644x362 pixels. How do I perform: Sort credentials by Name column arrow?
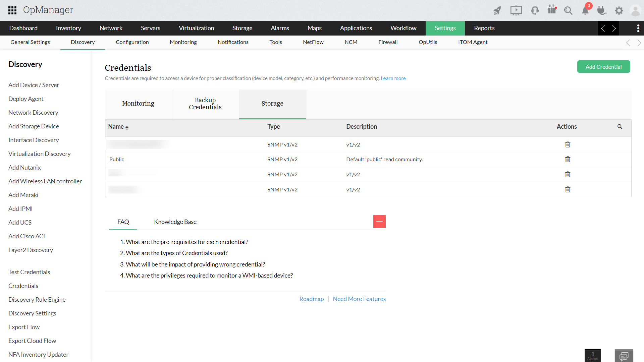(127, 127)
